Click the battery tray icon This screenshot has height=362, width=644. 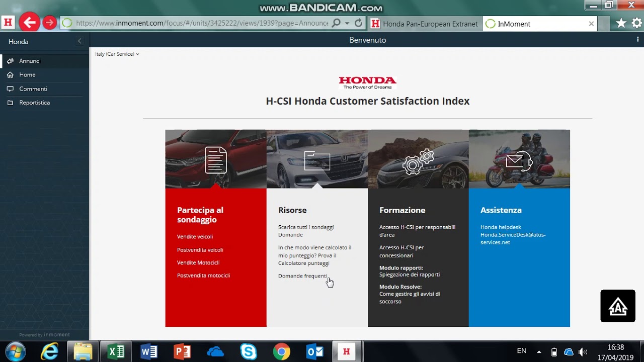click(554, 352)
